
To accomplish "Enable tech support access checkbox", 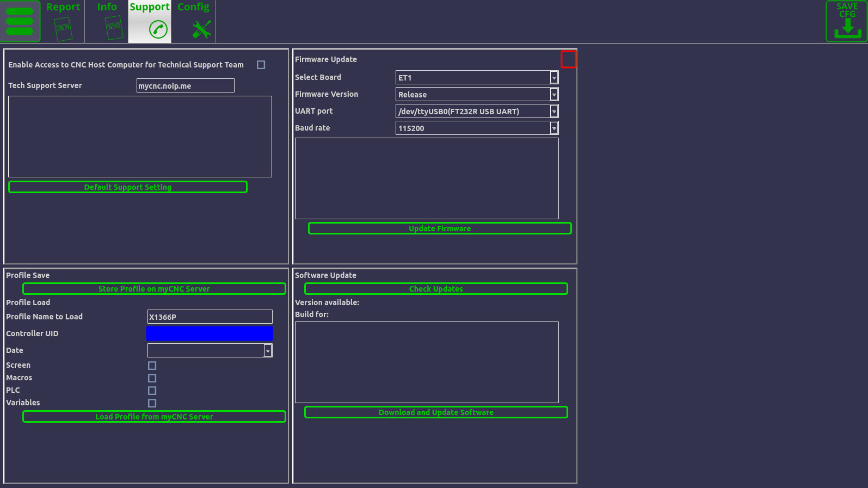I will 261,65.
